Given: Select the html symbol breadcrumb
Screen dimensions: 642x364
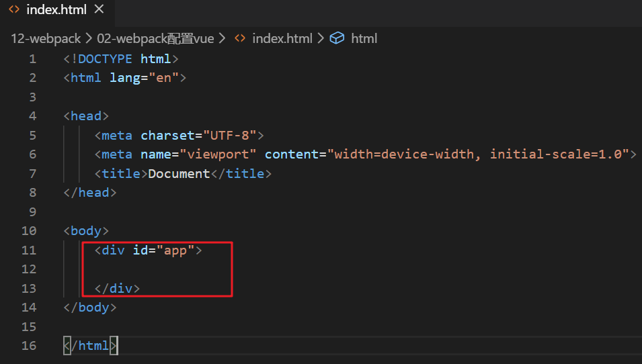Looking at the screenshot, I should (364, 38).
